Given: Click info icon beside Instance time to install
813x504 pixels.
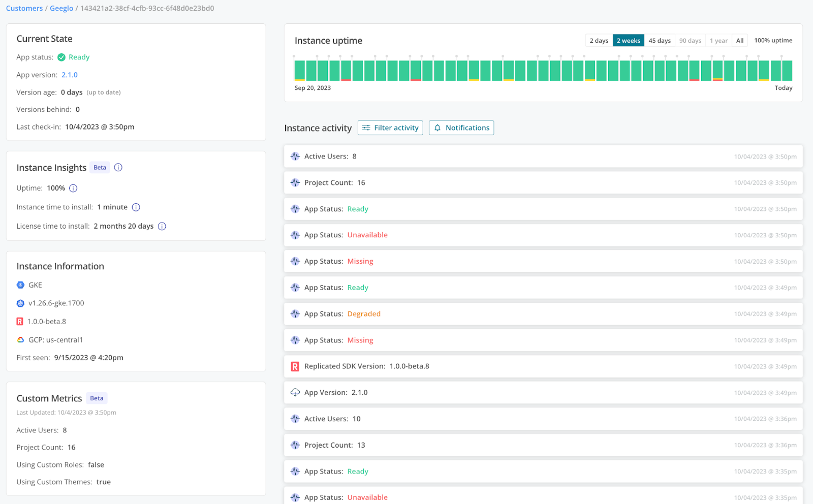Looking at the screenshot, I should point(136,207).
